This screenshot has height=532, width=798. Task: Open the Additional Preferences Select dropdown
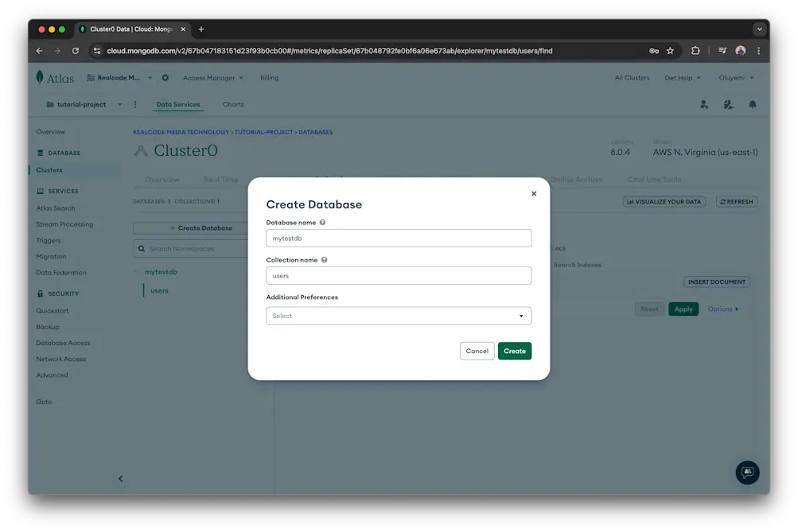398,315
